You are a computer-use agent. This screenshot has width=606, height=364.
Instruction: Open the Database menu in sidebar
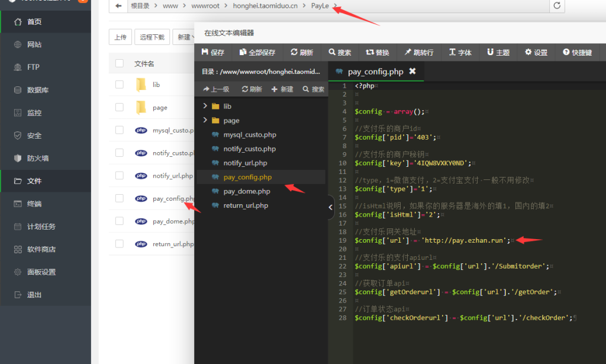[x=37, y=90]
